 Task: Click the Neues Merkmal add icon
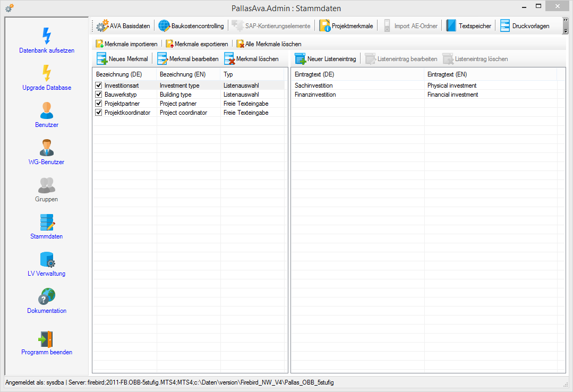pyautogui.click(x=102, y=59)
